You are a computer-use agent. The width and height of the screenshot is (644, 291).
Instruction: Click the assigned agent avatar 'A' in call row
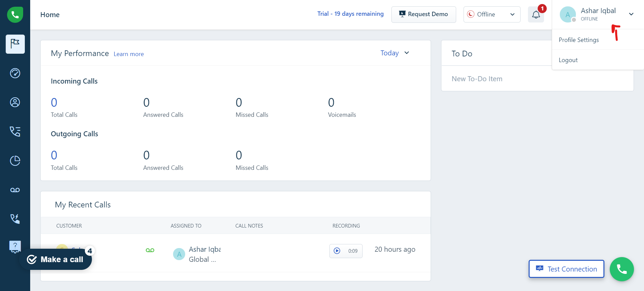tap(179, 254)
